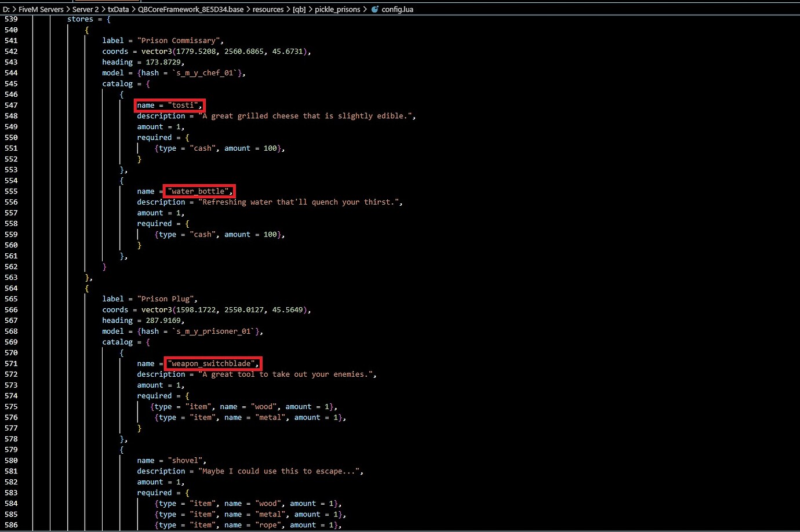The height and width of the screenshot is (532, 800).
Task: Open the FiveM Servers breadcrumb folder
Action: click(x=41, y=9)
